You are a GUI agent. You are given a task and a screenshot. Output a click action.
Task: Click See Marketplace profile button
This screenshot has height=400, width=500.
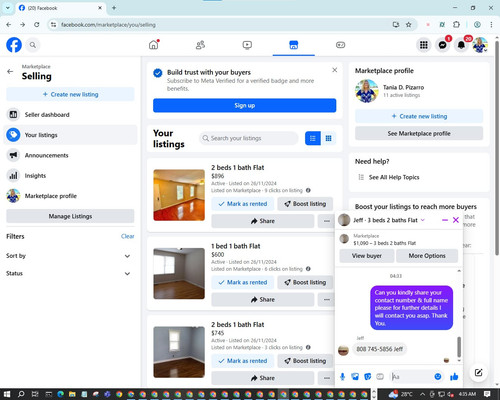pyautogui.click(x=419, y=134)
